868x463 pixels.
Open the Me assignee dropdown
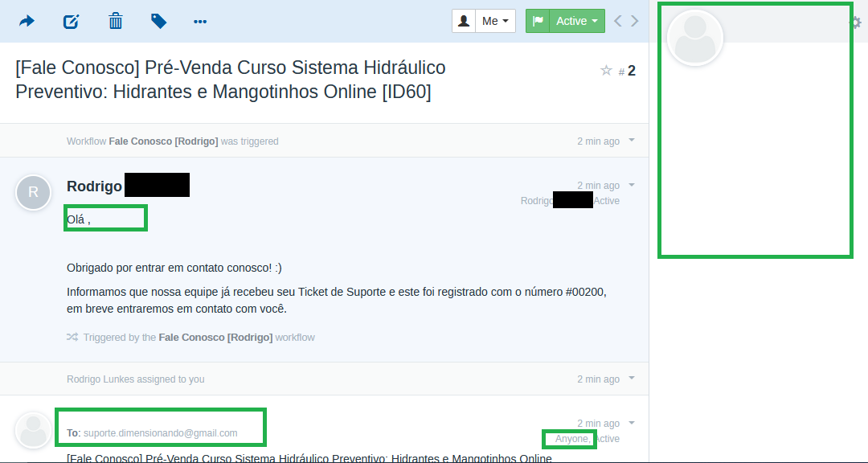pos(495,21)
